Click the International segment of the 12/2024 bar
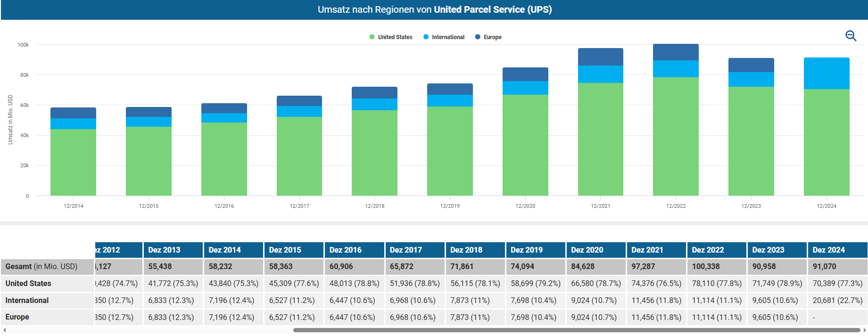Viewport: 868px width, 336px height. [827, 74]
